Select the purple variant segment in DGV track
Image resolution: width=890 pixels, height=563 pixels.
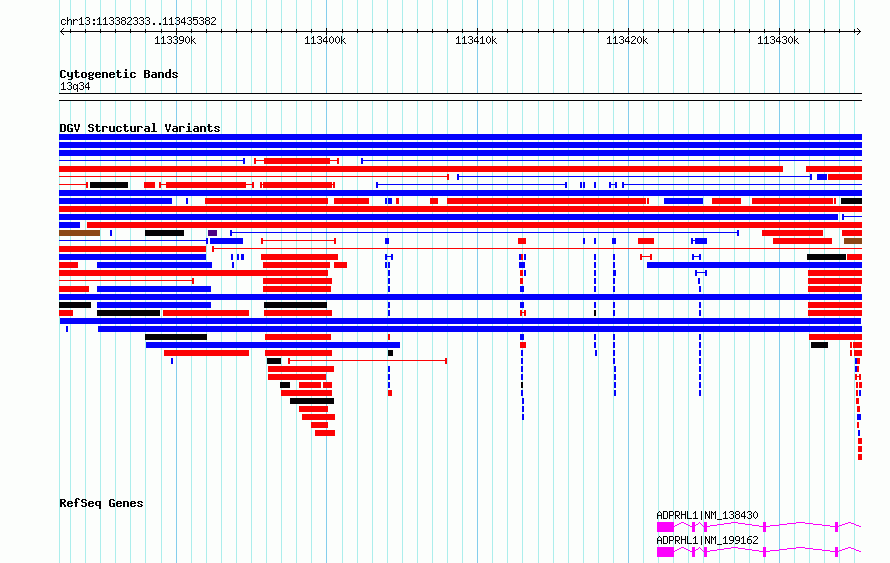click(212, 233)
